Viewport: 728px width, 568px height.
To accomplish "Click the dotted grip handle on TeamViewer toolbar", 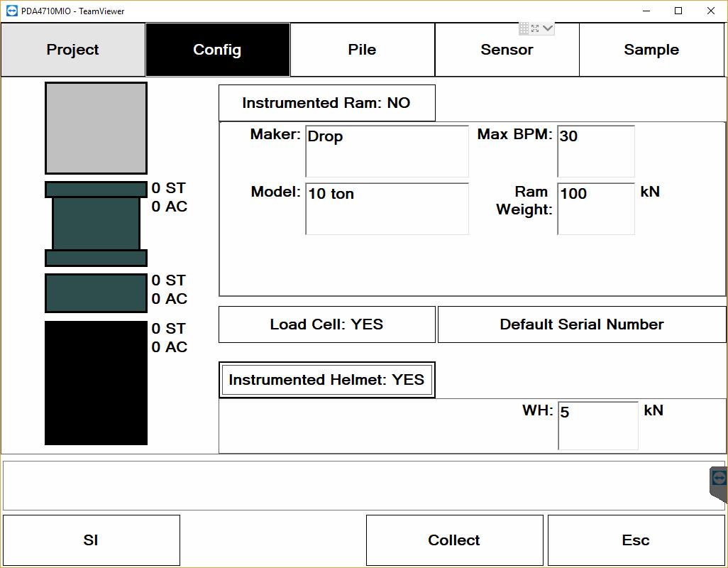I will pos(524,28).
